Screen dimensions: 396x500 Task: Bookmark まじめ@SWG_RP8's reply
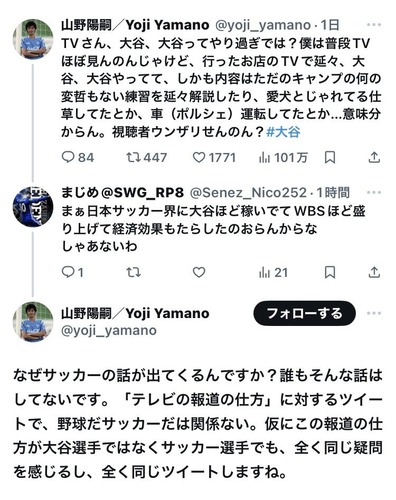point(330,273)
